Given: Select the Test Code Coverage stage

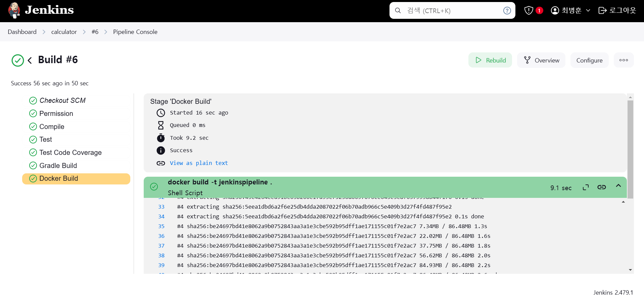Looking at the screenshot, I should click(x=76, y=153).
